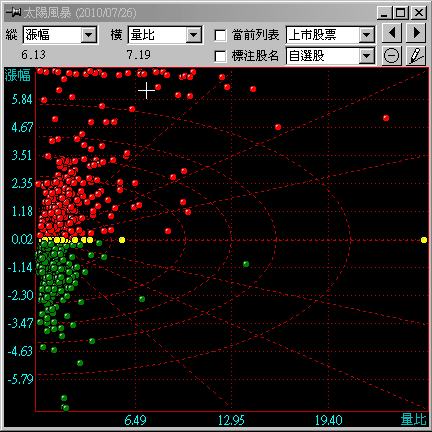Click the 量比 axis title at bottom right

tap(413, 419)
